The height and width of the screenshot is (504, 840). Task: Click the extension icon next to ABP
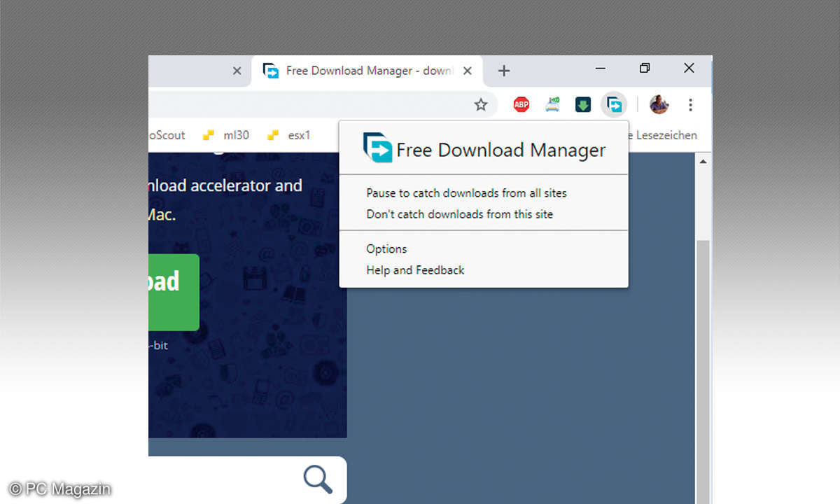(x=552, y=105)
